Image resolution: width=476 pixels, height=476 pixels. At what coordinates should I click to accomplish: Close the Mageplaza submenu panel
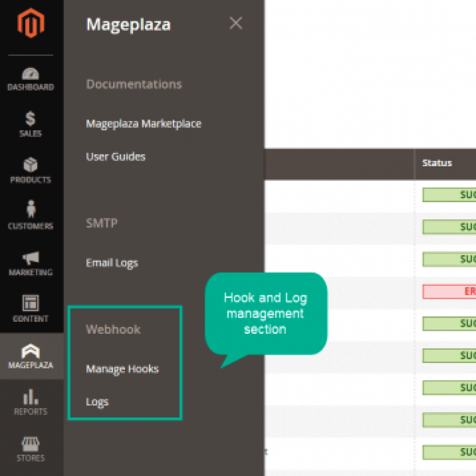[x=236, y=23]
